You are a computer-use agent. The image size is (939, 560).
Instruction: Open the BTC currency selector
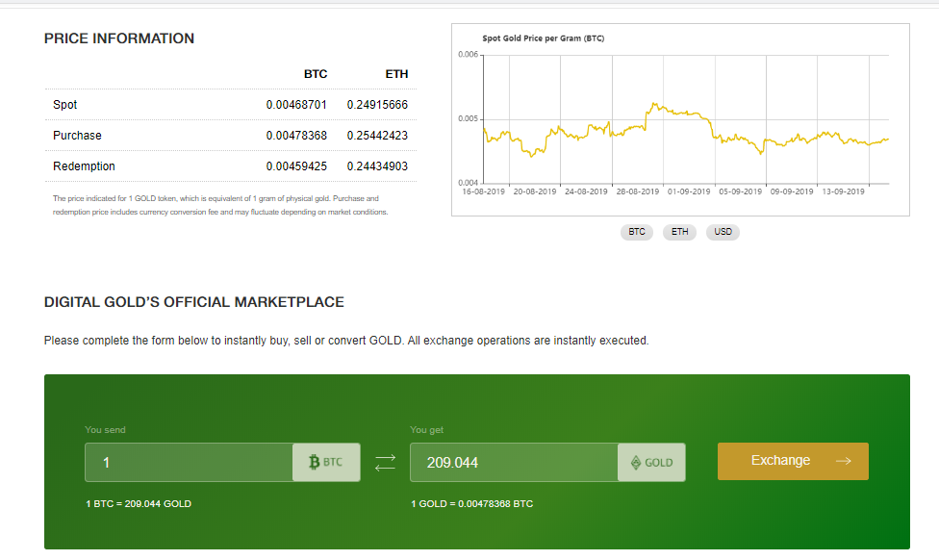click(x=326, y=462)
